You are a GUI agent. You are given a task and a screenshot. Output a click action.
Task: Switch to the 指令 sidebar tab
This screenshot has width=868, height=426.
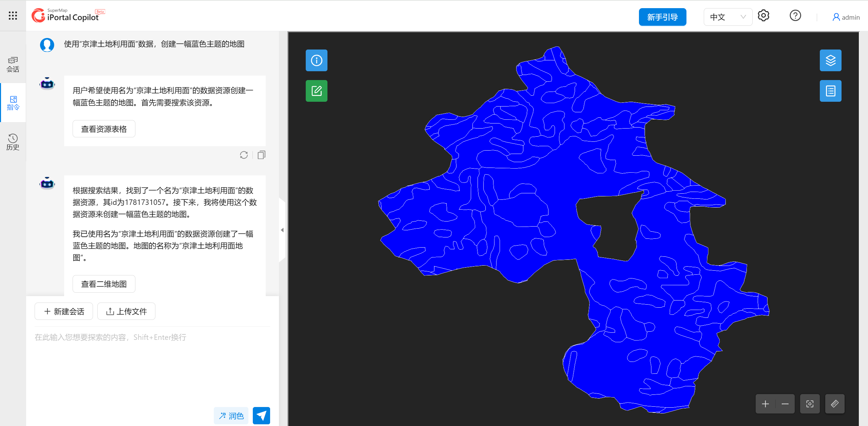pos(13,103)
